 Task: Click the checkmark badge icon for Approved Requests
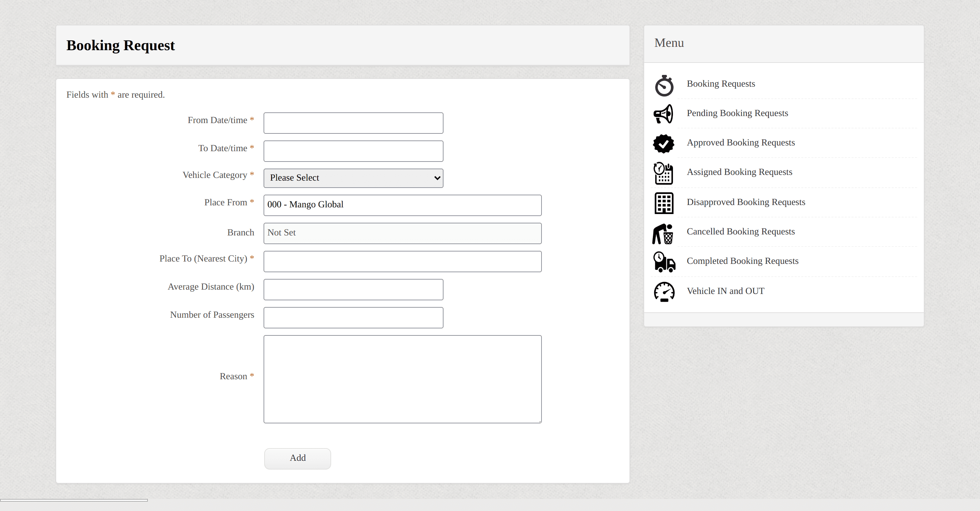click(664, 144)
